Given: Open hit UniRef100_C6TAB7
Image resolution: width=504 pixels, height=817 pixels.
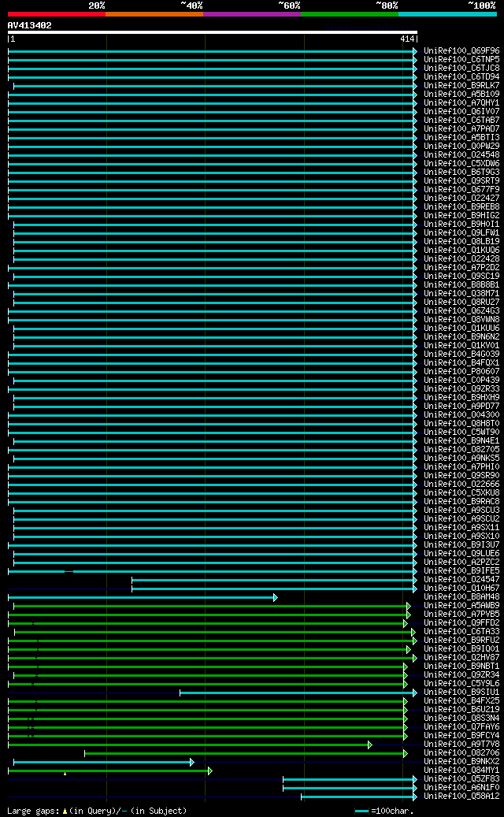Looking at the screenshot, I should pyautogui.click(x=461, y=120).
